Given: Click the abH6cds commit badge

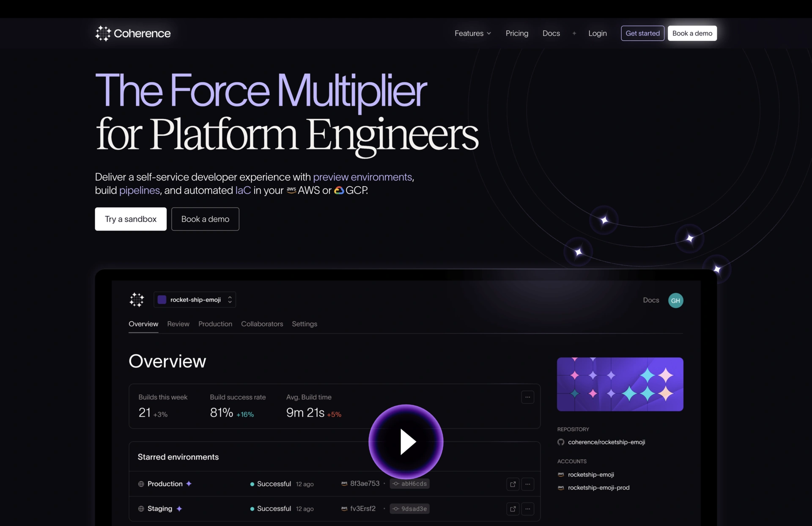Looking at the screenshot, I should pos(409,484).
